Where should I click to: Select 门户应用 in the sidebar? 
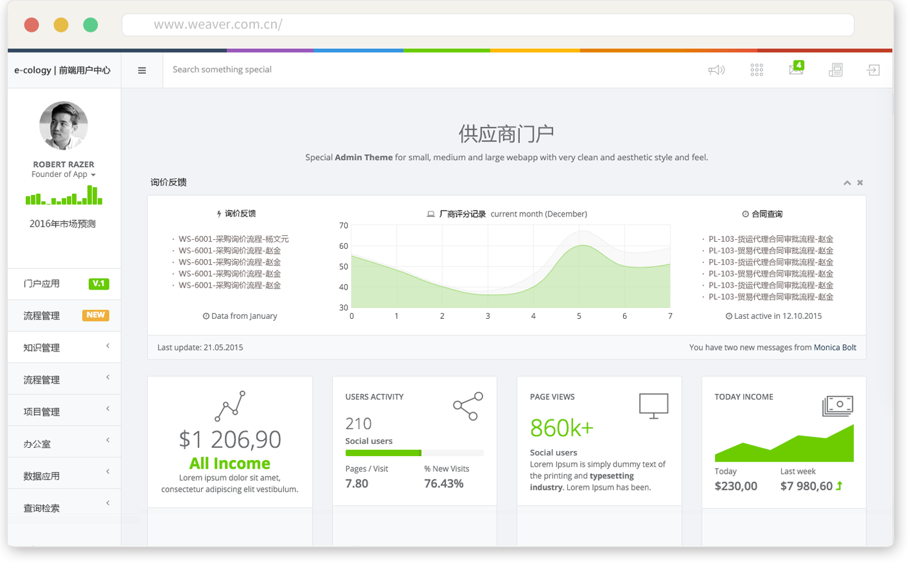(64, 284)
